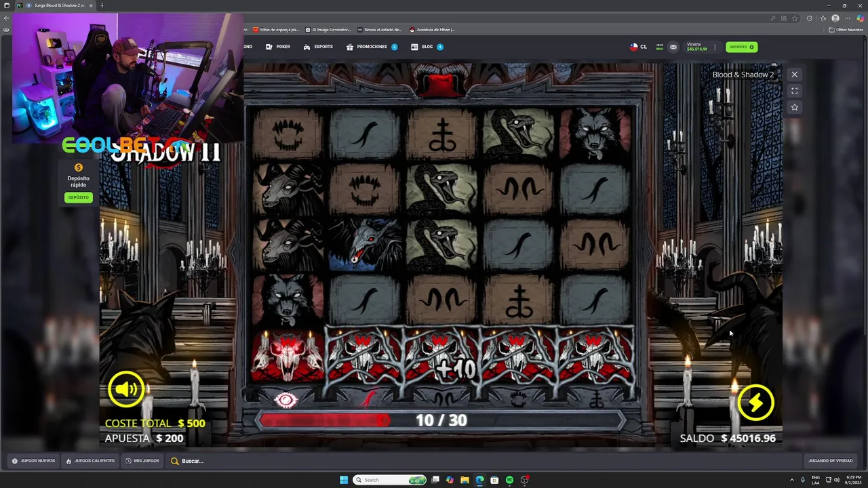Click the 10 / 30 blood progress bar
Viewport: 868px width, 488px height.
(441, 420)
